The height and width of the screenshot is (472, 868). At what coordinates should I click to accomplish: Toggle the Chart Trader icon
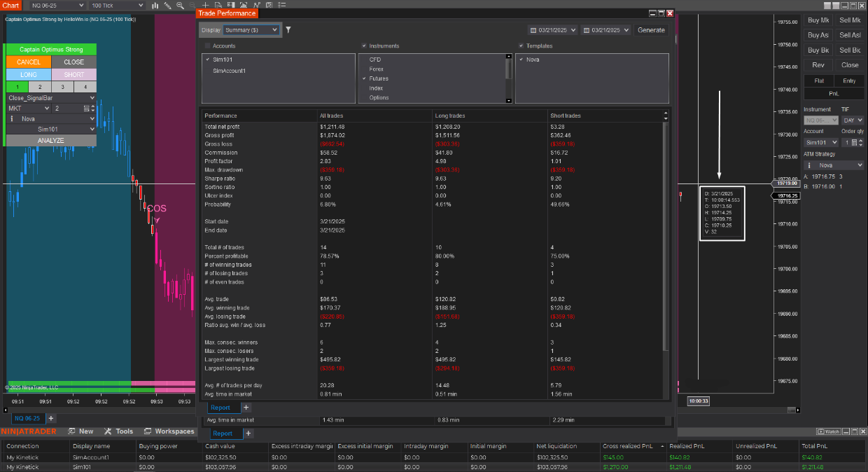pyautogui.click(x=231, y=5)
